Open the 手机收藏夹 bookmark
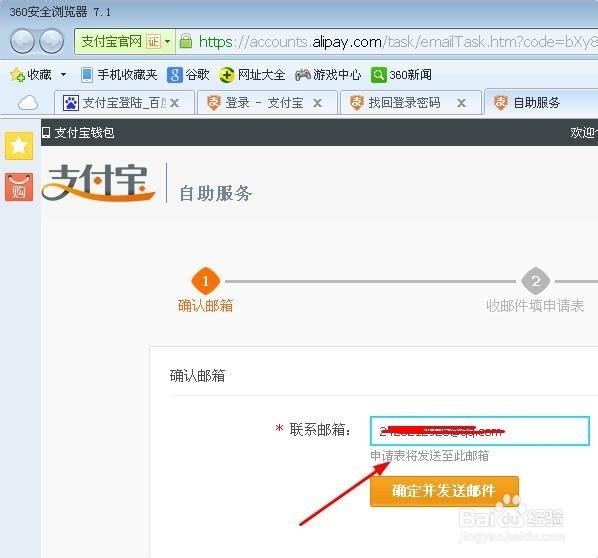The height and width of the screenshot is (558, 598). click(119, 75)
